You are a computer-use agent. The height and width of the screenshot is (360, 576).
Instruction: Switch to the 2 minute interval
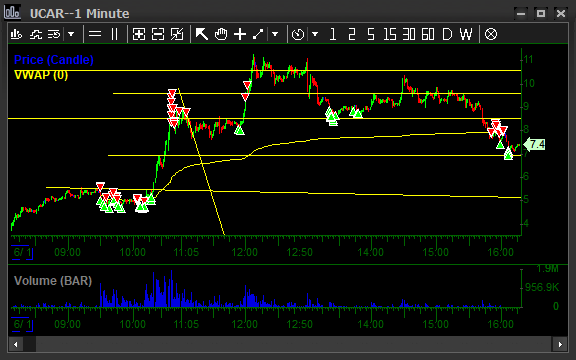tap(352, 35)
